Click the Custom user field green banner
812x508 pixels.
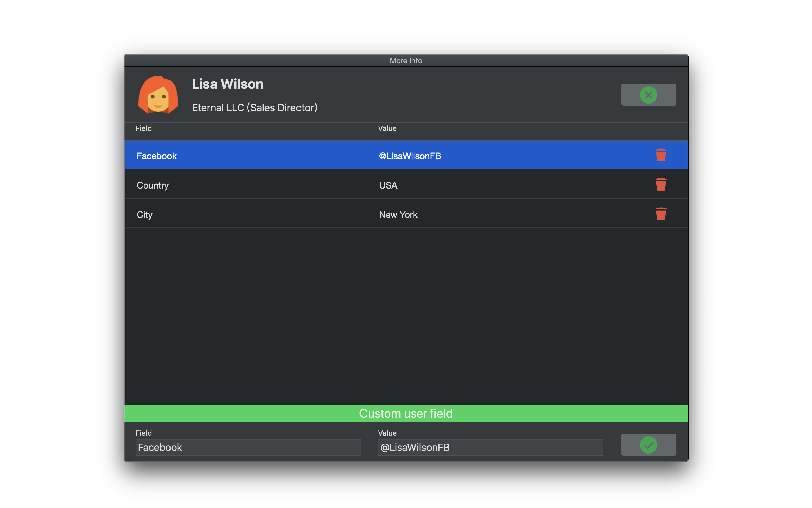[x=406, y=413]
